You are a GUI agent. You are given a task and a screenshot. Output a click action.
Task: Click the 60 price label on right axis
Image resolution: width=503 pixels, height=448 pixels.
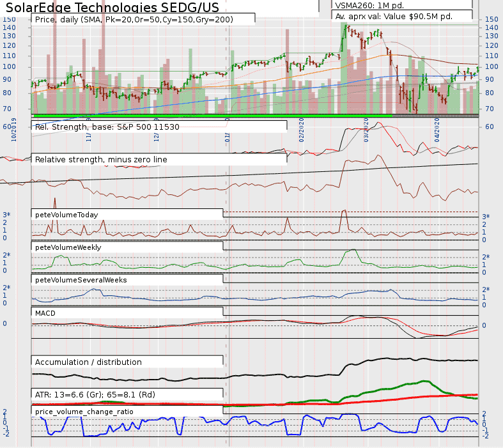tap(489, 127)
